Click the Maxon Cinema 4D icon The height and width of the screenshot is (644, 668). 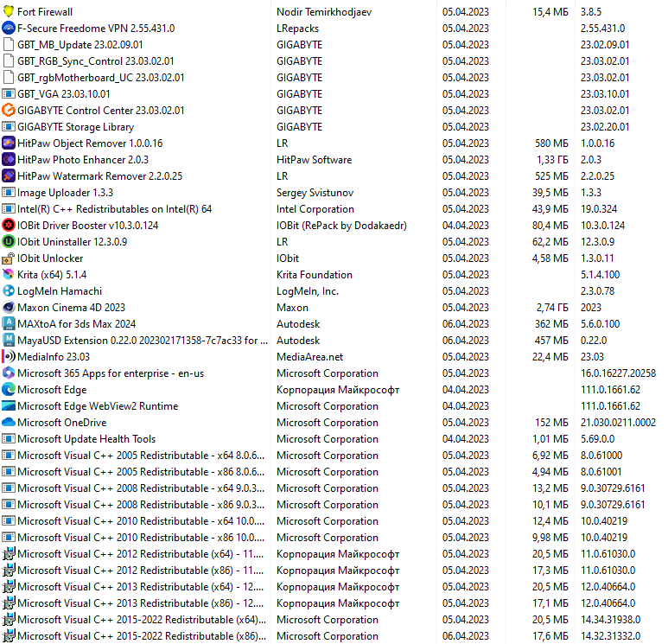pos(9,307)
